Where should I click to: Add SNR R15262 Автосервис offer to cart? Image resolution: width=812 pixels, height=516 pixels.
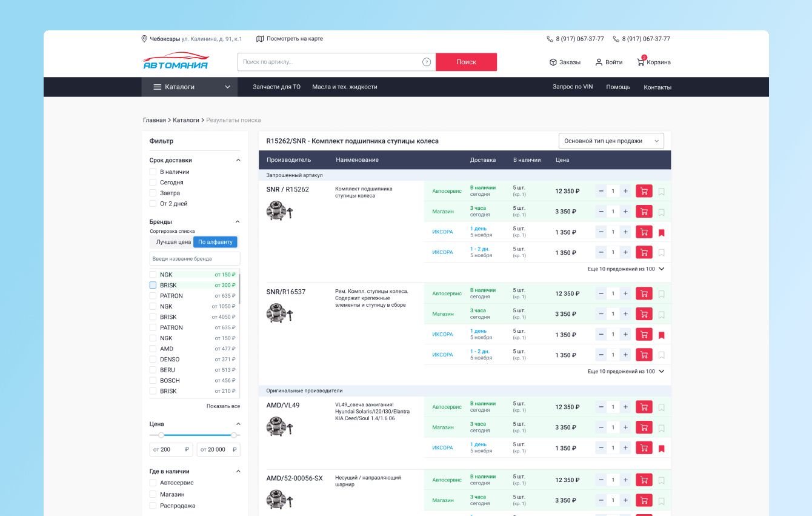644,191
